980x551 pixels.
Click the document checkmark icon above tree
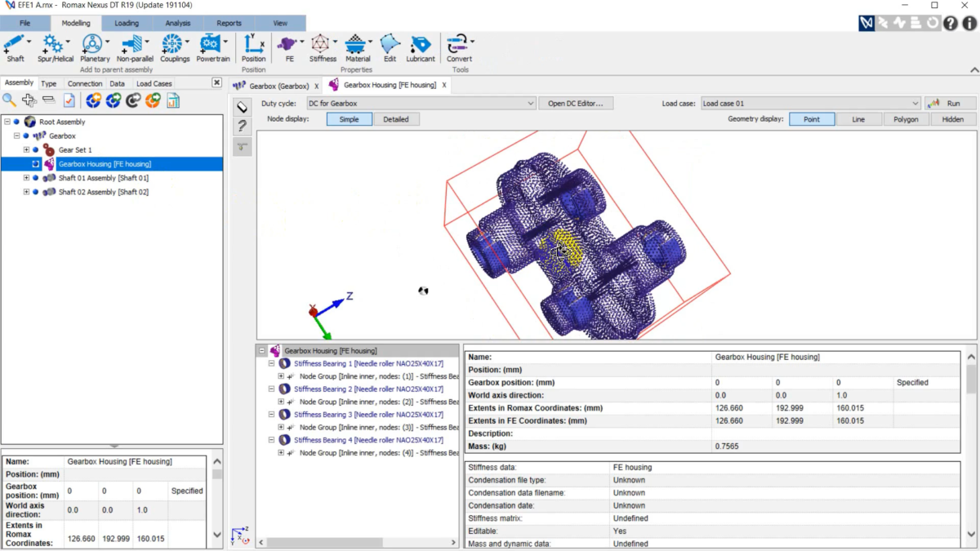click(69, 100)
